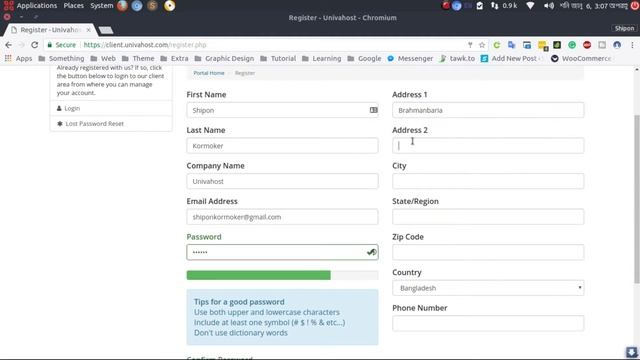Go back with the browser back arrow
Screen dimensions: 640x360
pyautogui.click(x=9, y=45)
